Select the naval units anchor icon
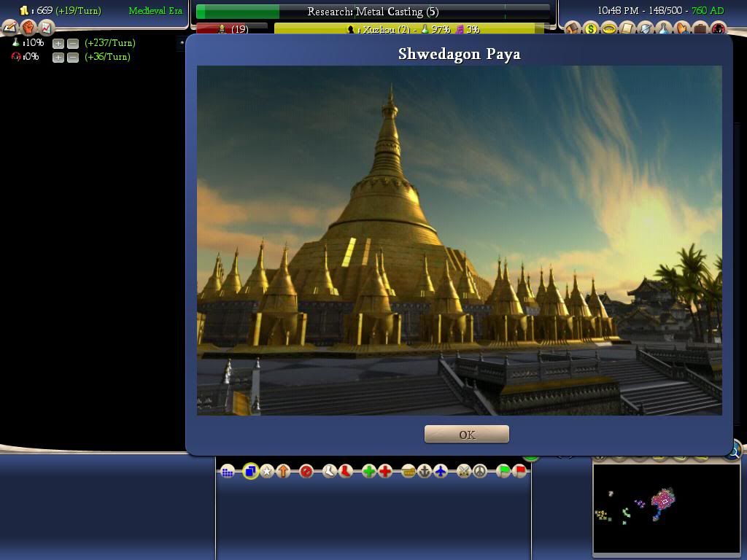The width and height of the screenshot is (747, 560). coord(425,472)
